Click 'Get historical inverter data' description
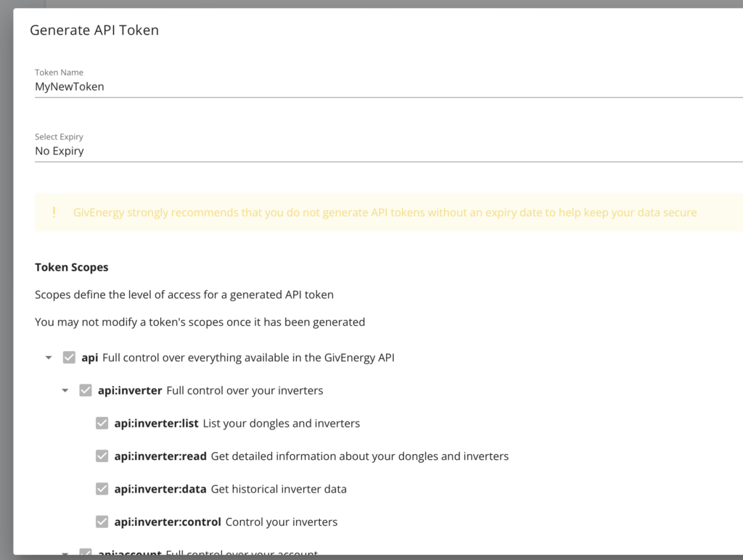 (x=279, y=489)
